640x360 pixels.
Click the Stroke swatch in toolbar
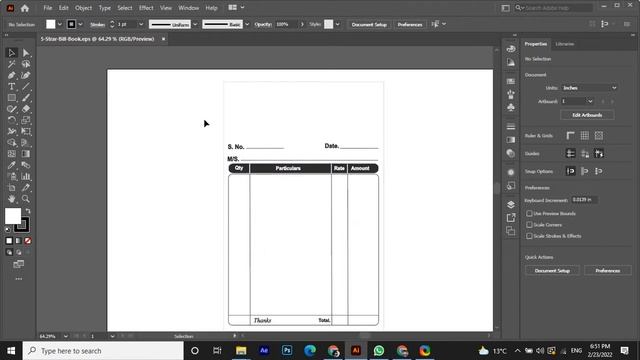(23, 225)
